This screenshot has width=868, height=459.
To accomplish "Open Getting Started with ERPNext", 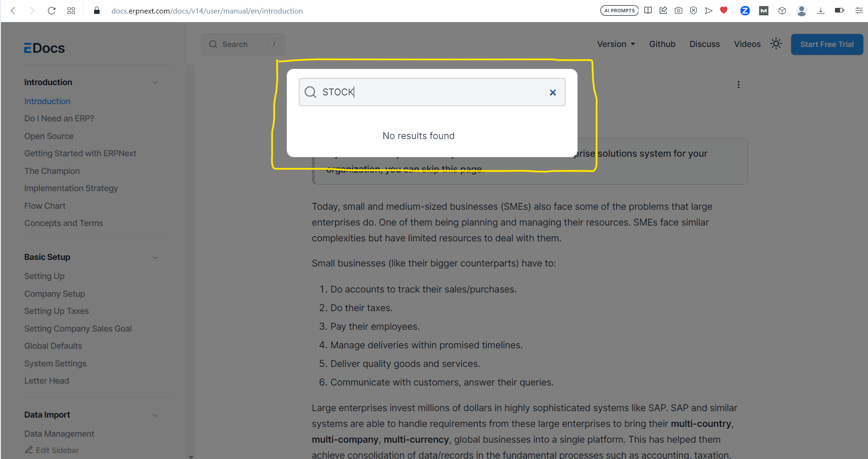I will [x=80, y=153].
